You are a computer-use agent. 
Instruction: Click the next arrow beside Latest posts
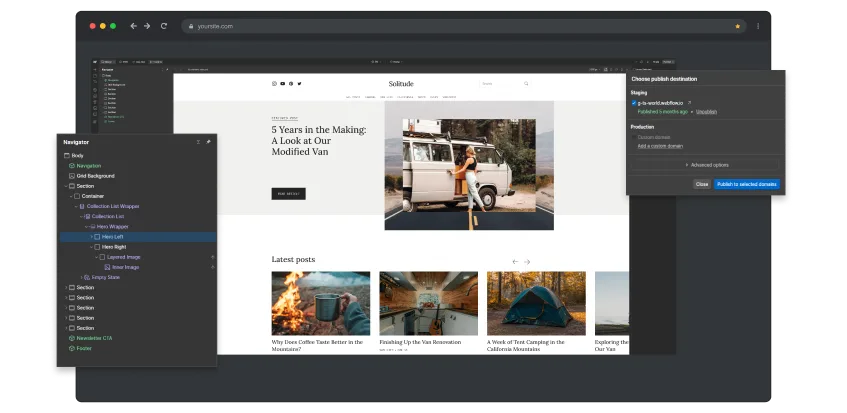527,262
